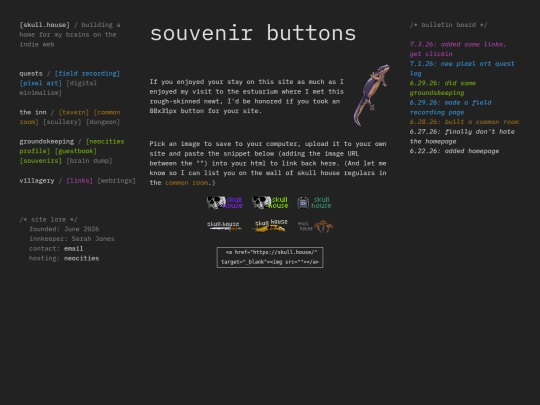Visit the tavern page
Viewport: 540px width, 405px height.
pos(74,112)
